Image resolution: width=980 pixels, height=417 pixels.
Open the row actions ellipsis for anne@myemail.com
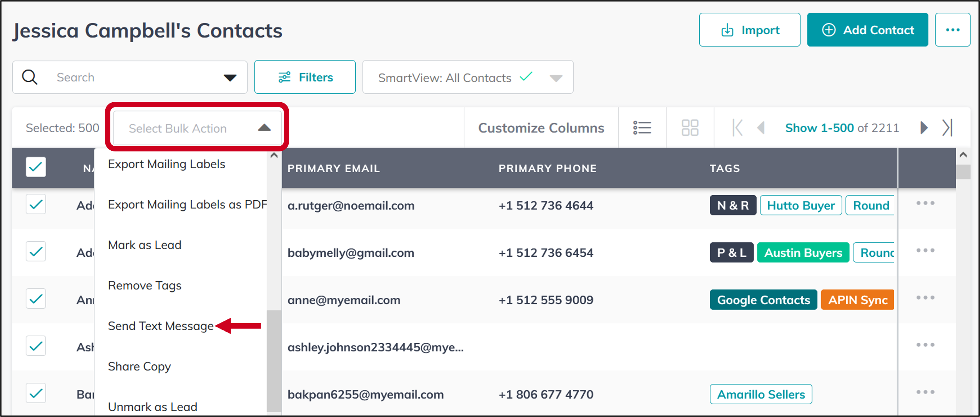coord(925,297)
